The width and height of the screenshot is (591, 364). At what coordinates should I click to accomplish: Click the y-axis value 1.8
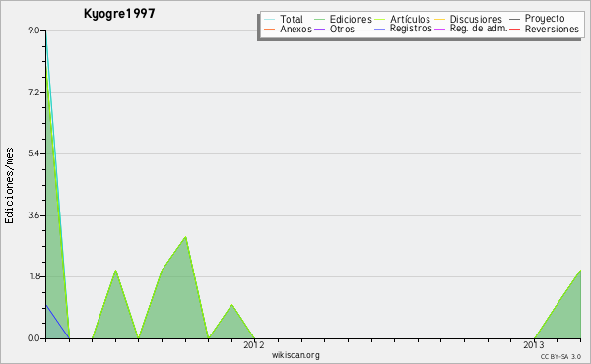click(33, 276)
